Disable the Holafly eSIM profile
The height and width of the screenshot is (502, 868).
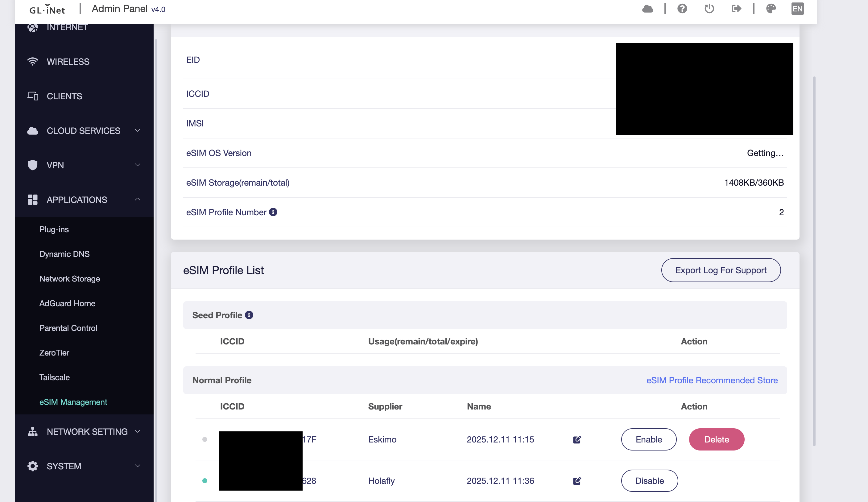coord(649,481)
